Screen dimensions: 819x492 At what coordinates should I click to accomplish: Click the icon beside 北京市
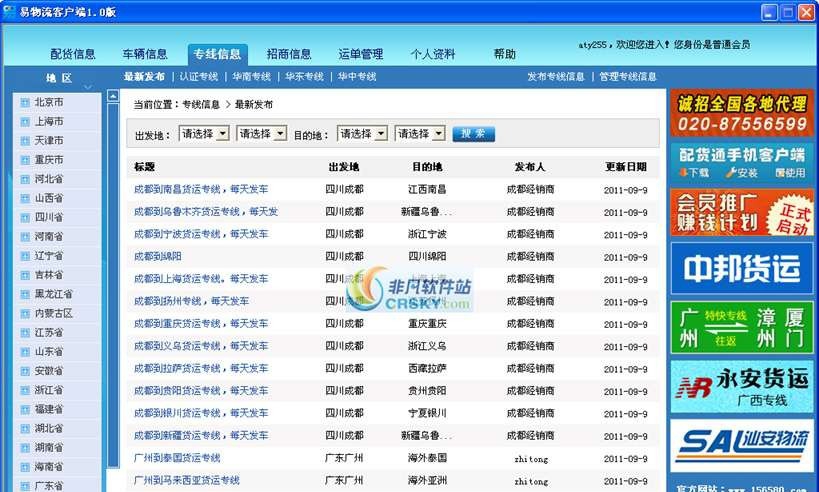[x=25, y=103]
